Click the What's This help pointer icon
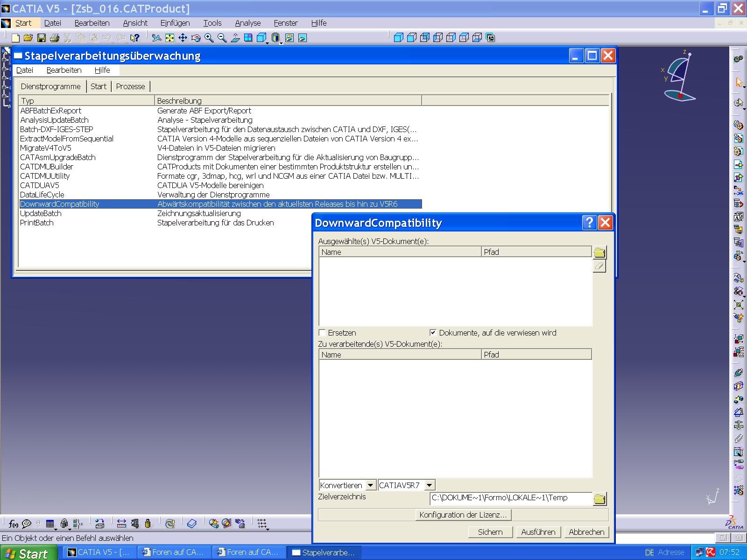Screen dimensions: 747x560 pos(135,38)
